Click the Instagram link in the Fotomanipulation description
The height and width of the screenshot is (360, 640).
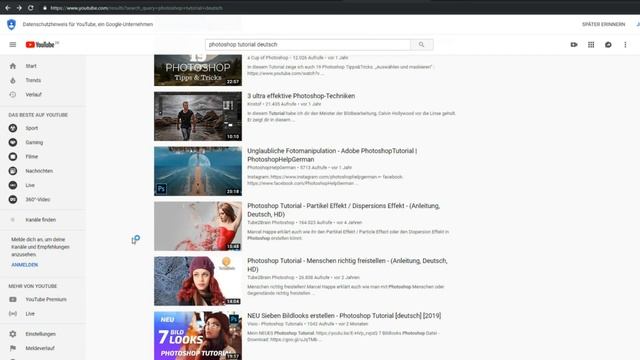pyautogui.click(x=324, y=177)
